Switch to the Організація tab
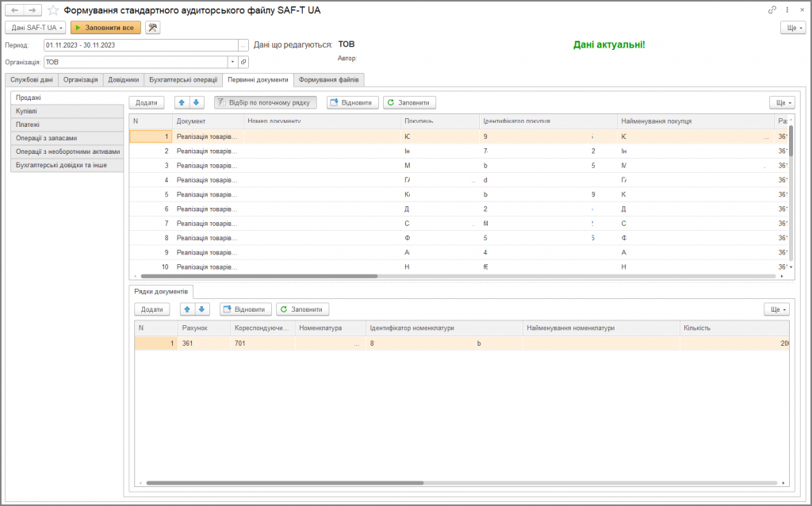 click(x=81, y=80)
